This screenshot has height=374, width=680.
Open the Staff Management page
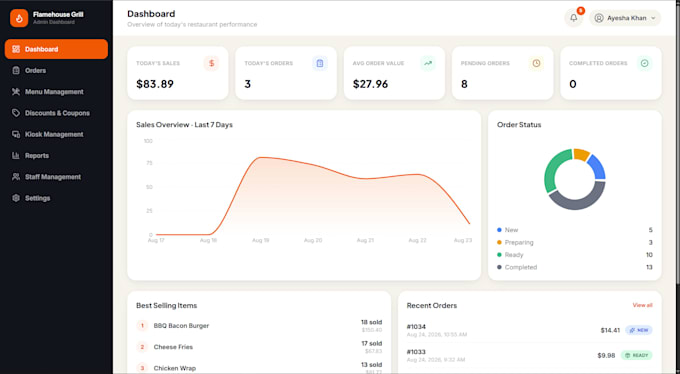pos(56,177)
